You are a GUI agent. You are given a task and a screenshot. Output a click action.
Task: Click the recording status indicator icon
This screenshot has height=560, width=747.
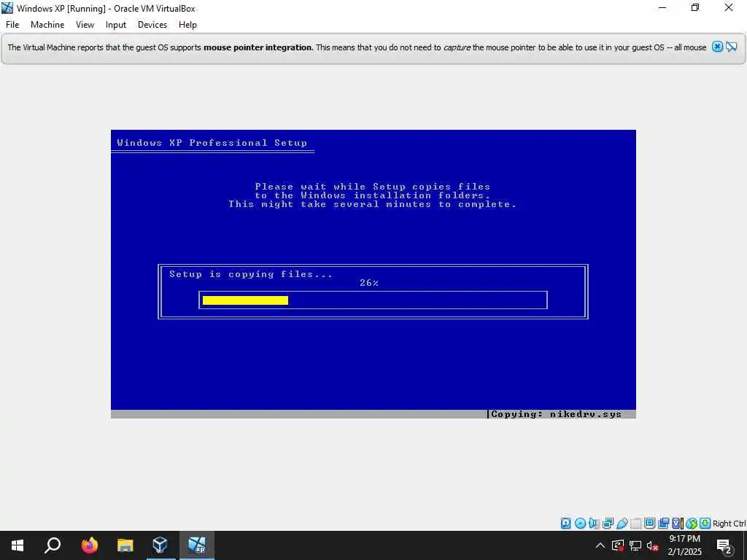pos(664,524)
